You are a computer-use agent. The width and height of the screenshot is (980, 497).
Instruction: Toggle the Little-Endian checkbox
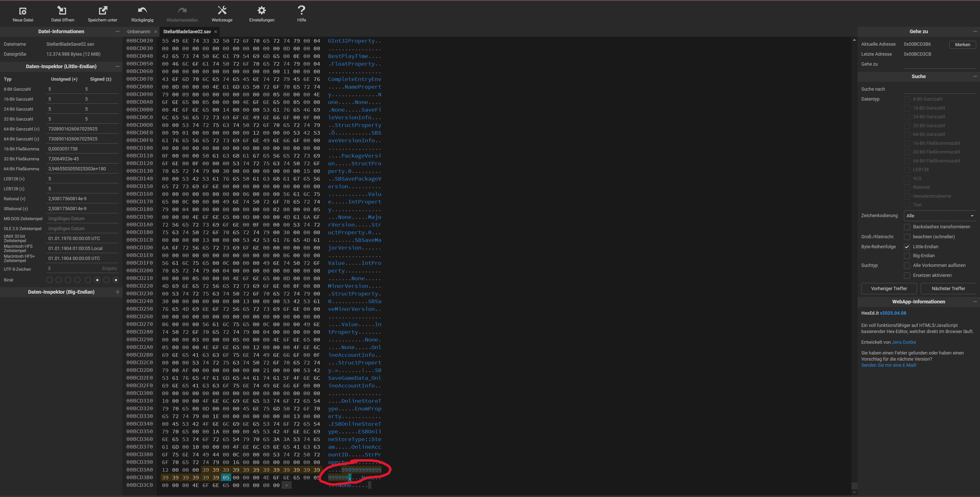(x=907, y=247)
